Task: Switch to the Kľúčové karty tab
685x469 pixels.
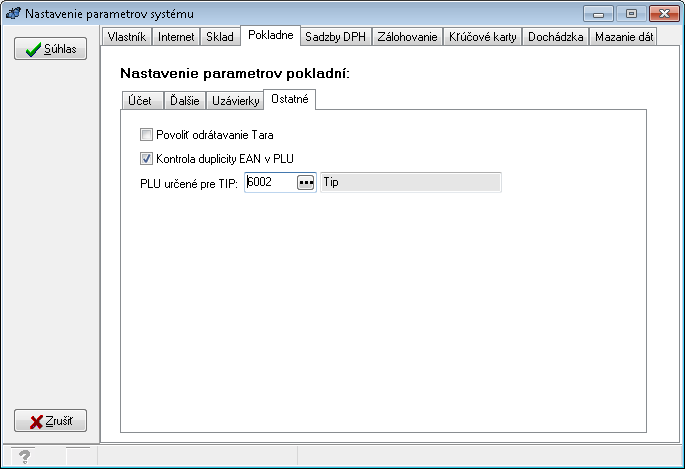Action: pos(482,37)
